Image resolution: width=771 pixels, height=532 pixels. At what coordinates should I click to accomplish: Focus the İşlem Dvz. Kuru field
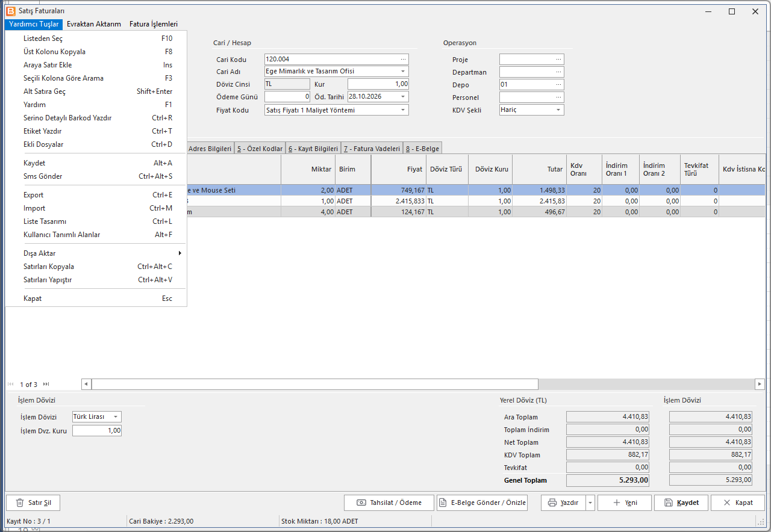pos(97,431)
